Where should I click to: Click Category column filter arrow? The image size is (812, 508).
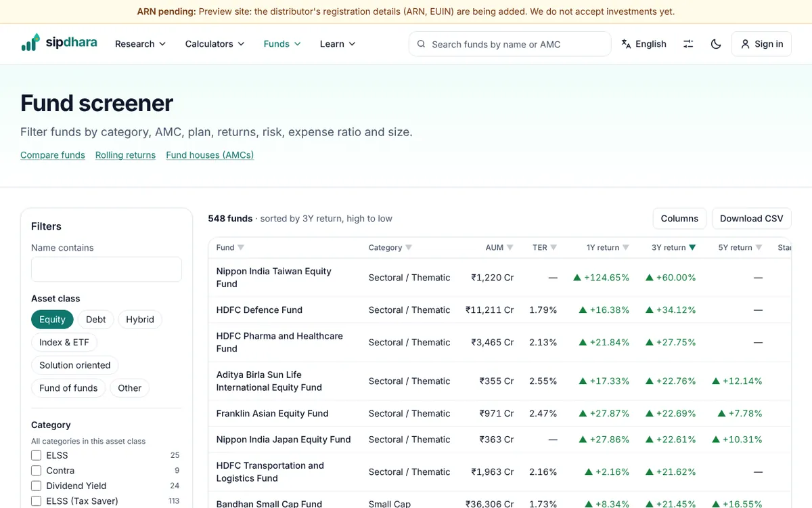coord(409,248)
